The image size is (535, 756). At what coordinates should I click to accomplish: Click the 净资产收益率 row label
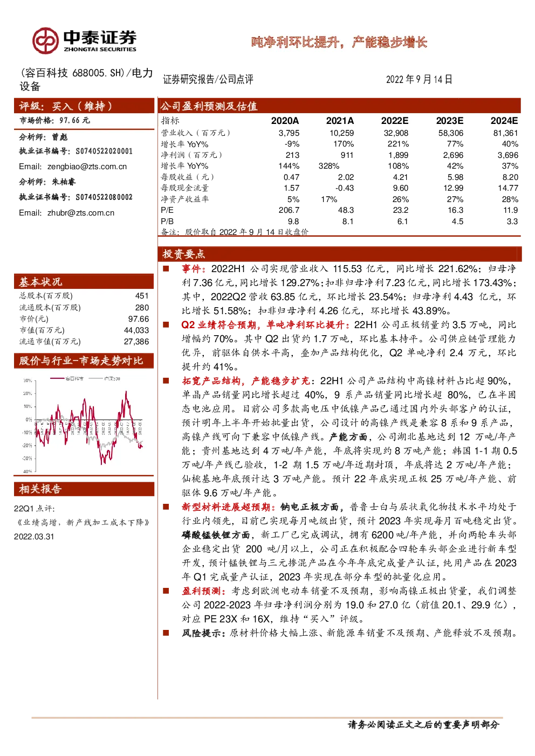pos(184,199)
